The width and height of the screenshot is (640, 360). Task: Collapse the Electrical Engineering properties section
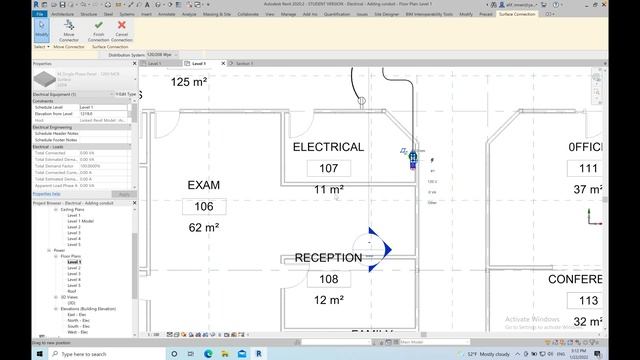[x=131, y=127]
